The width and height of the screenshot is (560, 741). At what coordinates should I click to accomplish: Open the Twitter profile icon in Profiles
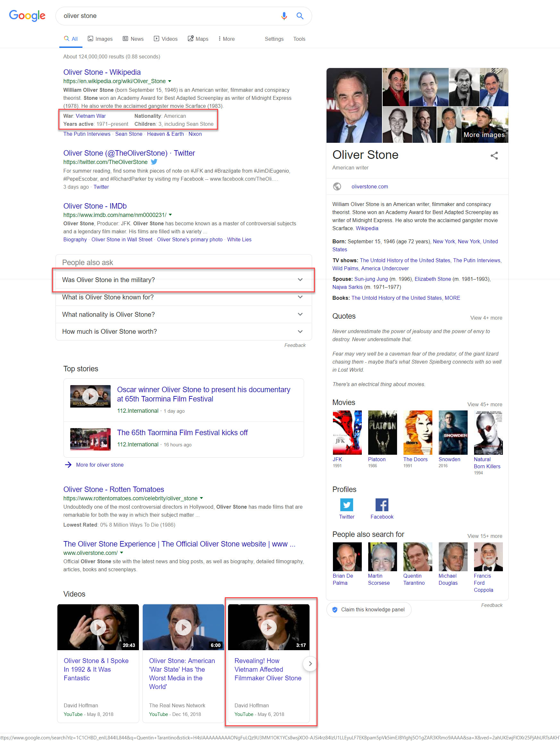pos(346,504)
